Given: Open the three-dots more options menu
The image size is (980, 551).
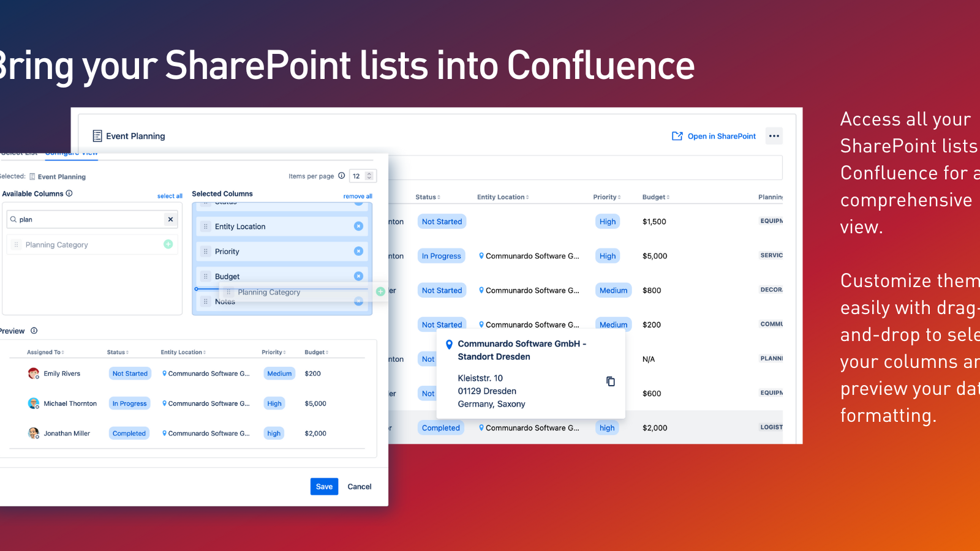Looking at the screenshot, I should [x=774, y=136].
